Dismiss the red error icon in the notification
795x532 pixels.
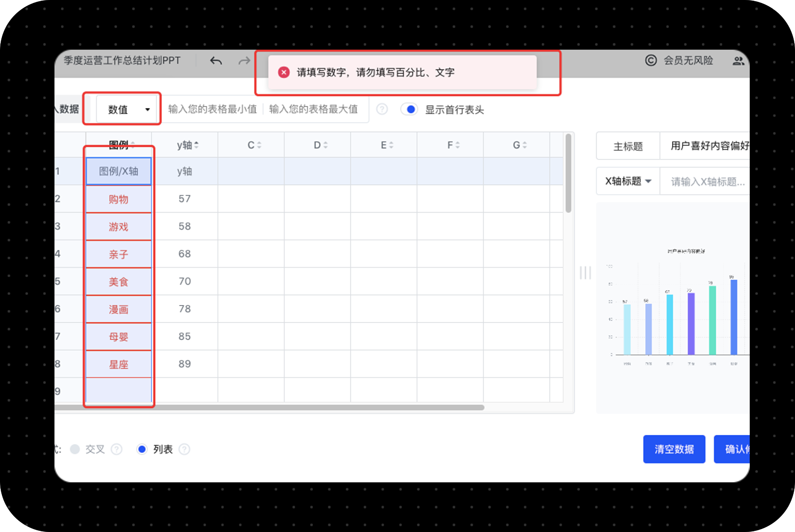(x=284, y=72)
